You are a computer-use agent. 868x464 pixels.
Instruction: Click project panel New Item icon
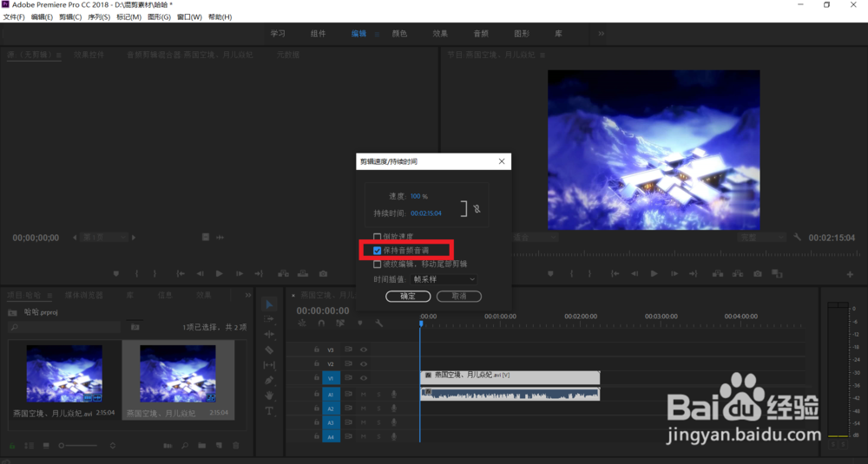pyautogui.click(x=220, y=446)
